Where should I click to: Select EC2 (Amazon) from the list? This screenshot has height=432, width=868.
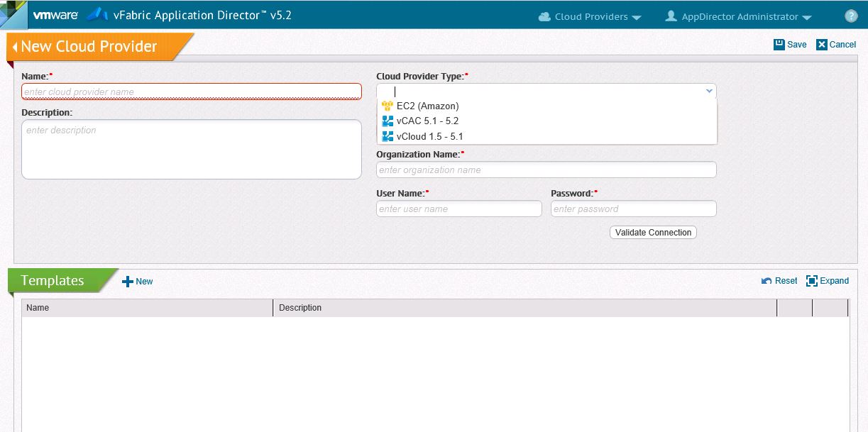tap(427, 106)
